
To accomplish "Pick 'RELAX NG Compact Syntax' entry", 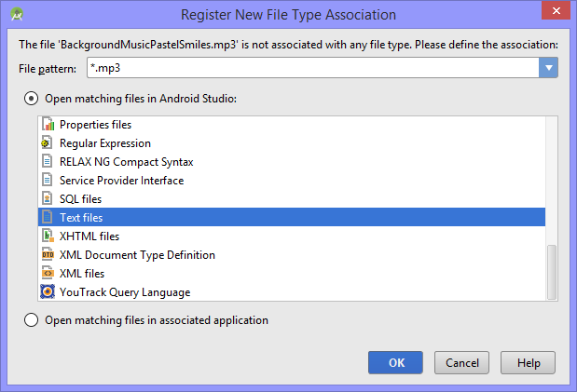I will coord(292,162).
